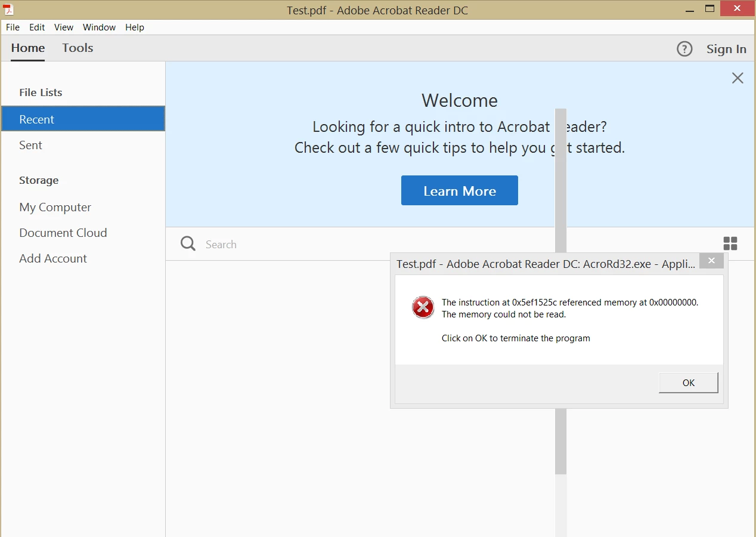The height and width of the screenshot is (537, 756).
Task: Click OK to terminate the program
Action: pos(688,382)
